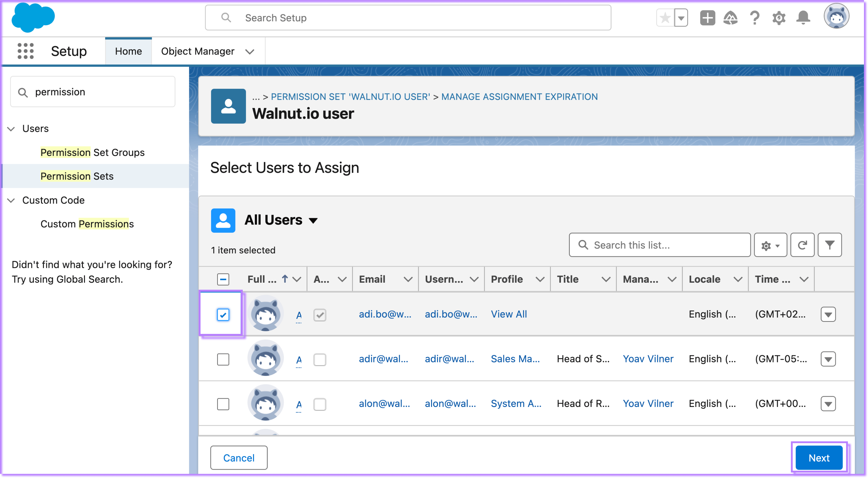The width and height of the screenshot is (868, 478).
Task: Click the All Users list view icon
Action: point(223,220)
